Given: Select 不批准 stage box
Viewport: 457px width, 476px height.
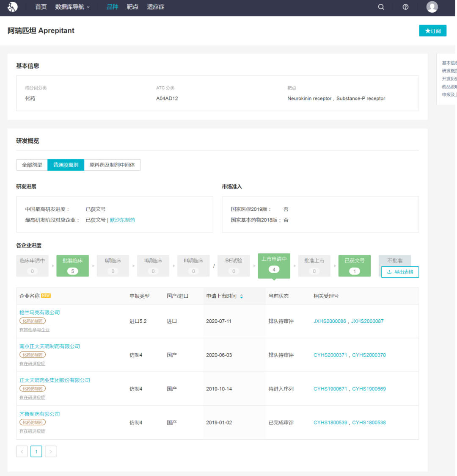Looking at the screenshot, I should (x=395, y=260).
